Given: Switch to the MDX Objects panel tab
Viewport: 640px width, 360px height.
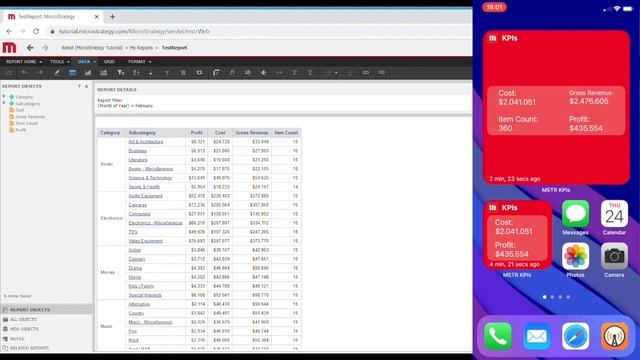Looking at the screenshot, I should point(47,329).
